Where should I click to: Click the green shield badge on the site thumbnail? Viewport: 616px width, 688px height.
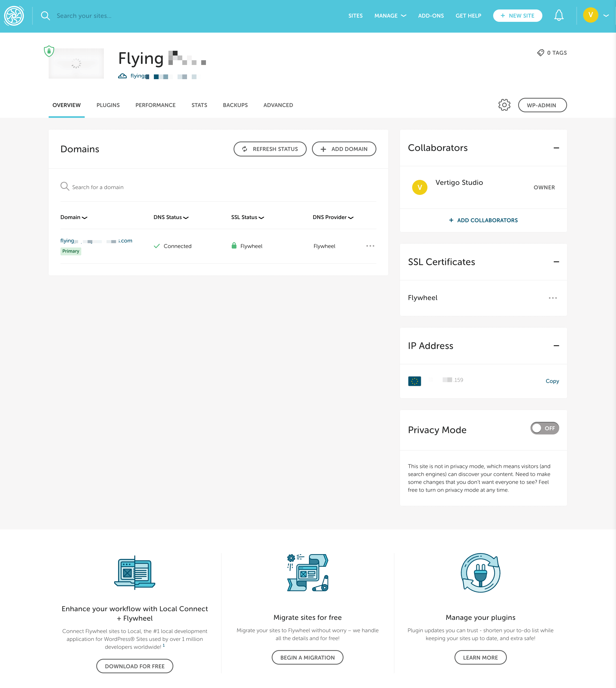49,51
